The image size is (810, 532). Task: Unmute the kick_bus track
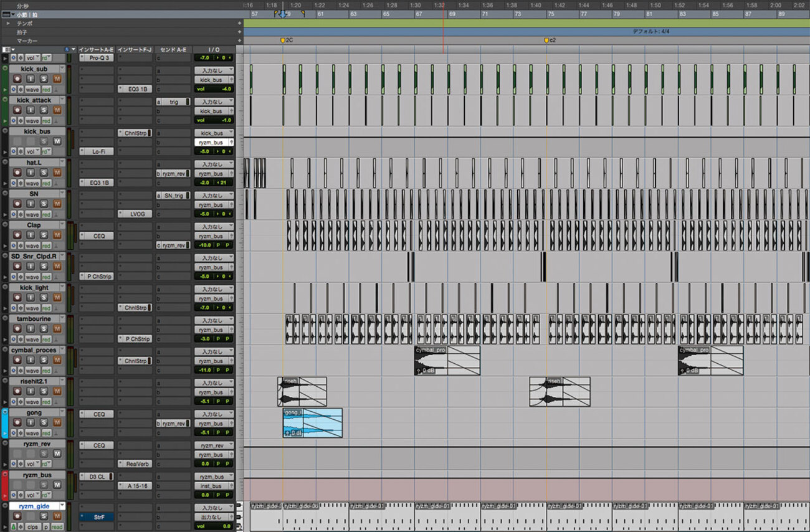(x=57, y=141)
